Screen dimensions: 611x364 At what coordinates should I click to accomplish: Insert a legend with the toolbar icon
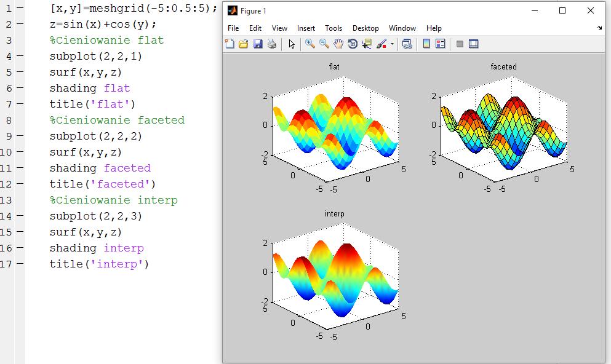pyautogui.click(x=441, y=44)
